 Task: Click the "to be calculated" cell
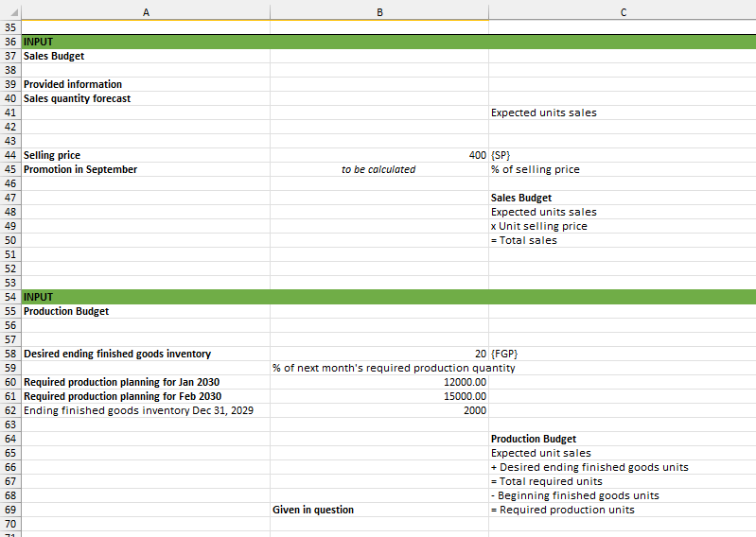(378, 169)
